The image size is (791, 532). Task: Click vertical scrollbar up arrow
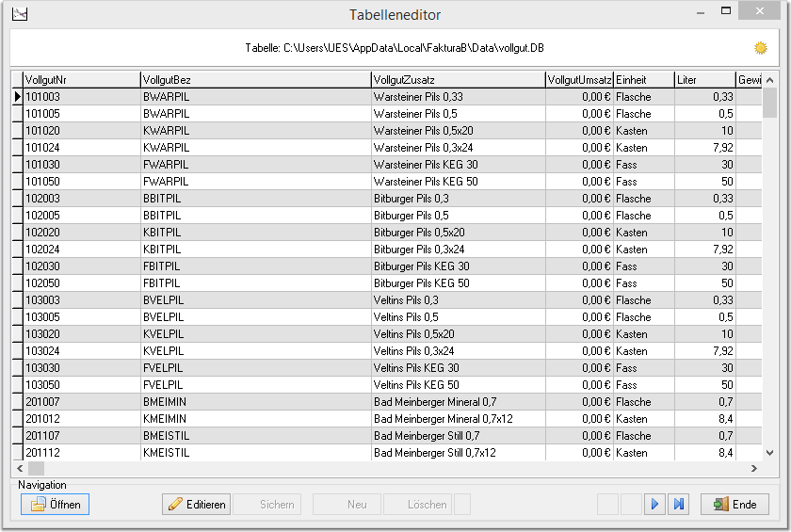pos(770,80)
